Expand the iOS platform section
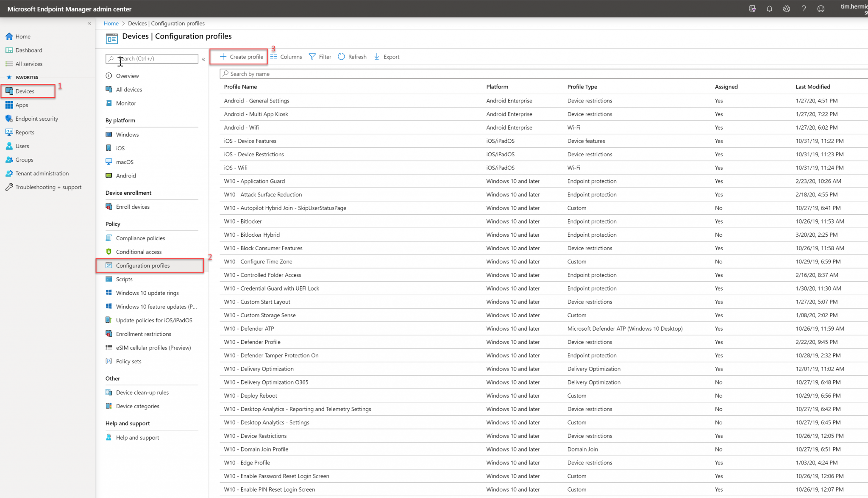The width and height of the screenshot is (868, 498). [x=120, y=148]
